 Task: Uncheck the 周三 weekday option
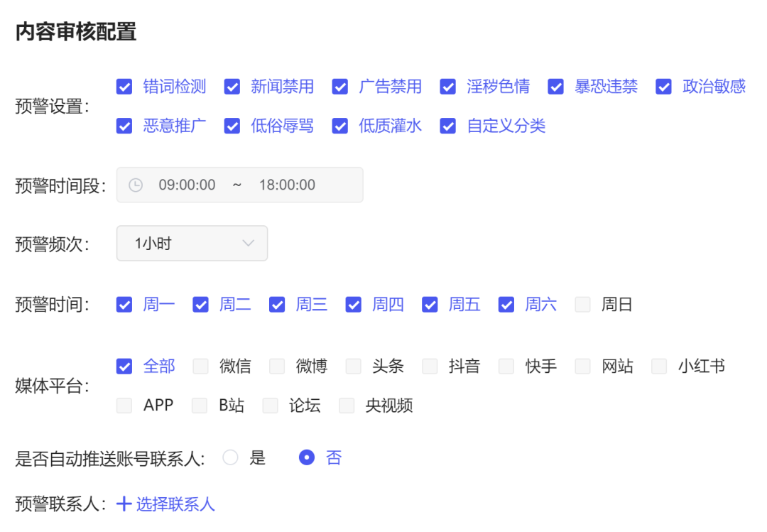pos(277,304)
